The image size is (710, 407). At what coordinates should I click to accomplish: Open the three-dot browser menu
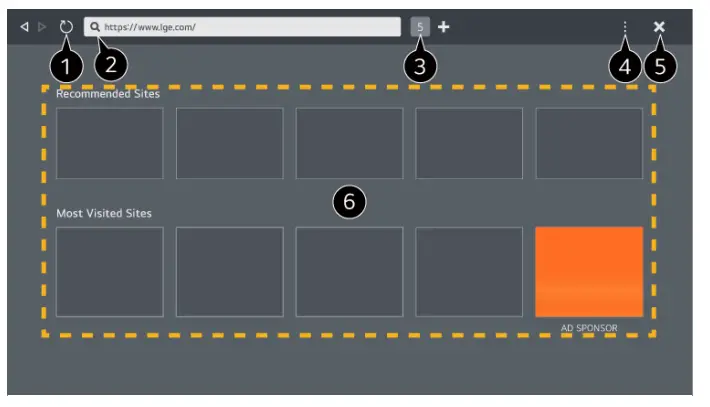(x=625, y=27)
